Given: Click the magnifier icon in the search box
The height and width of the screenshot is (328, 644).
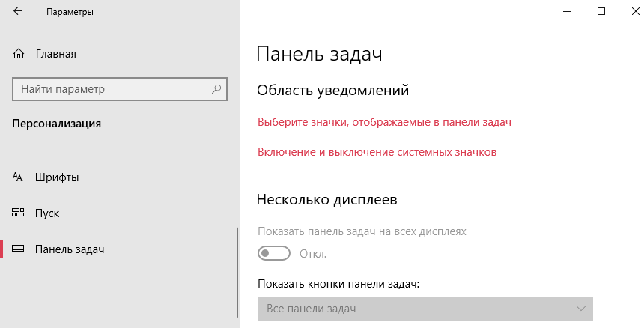Looking at the screenshot, I should 216,89.
